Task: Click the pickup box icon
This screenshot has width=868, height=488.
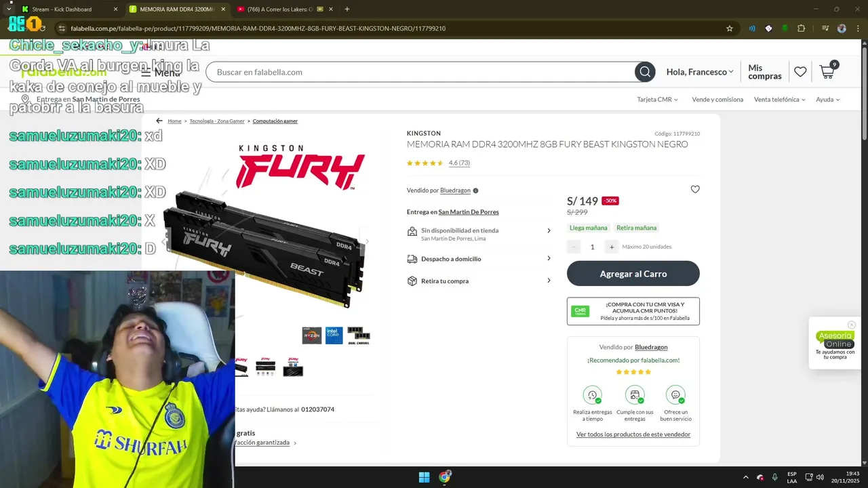Action: pyautogui.click(x=412, y=281)
